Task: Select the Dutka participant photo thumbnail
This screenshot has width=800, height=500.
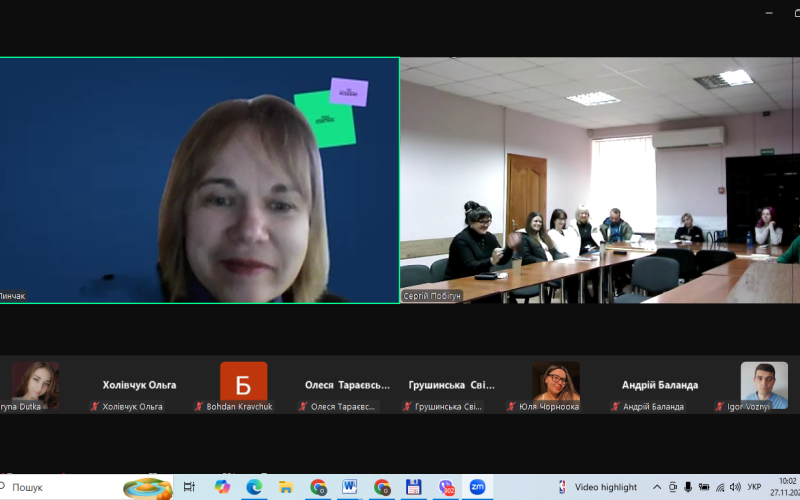Action: (x=35, y=386)
